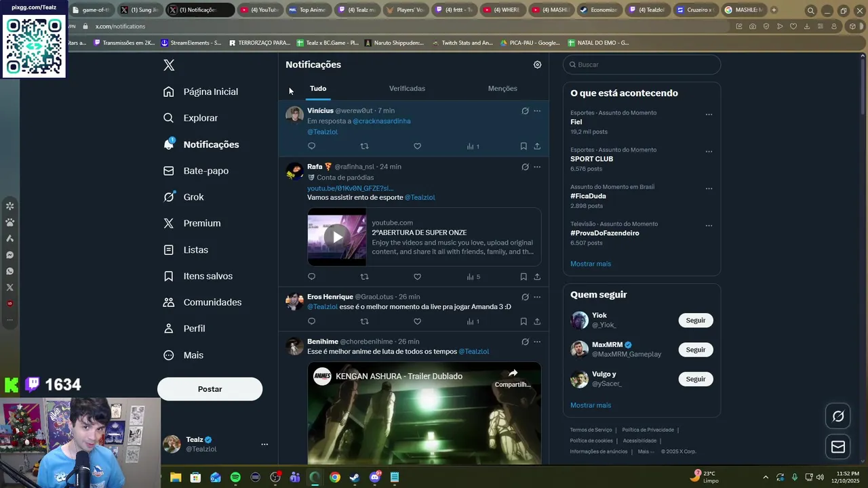Open Bate-papo messages
Screen dimensions: 868x488
tap(196, 171)
